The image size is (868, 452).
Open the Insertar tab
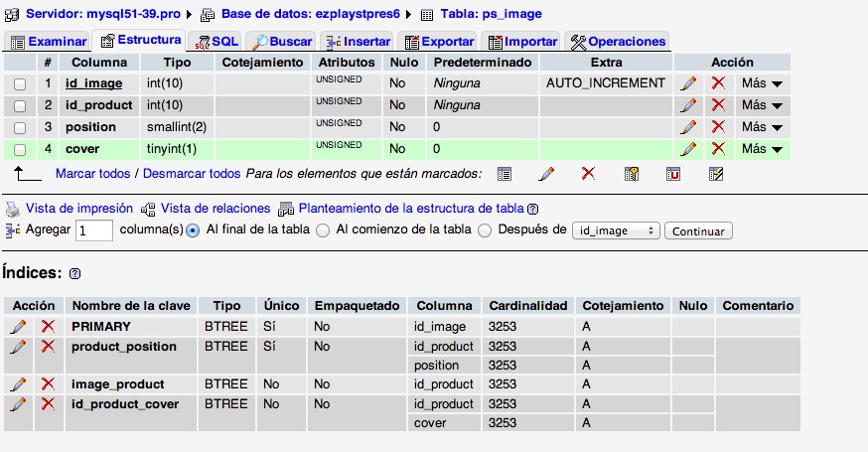pos(358,42)
